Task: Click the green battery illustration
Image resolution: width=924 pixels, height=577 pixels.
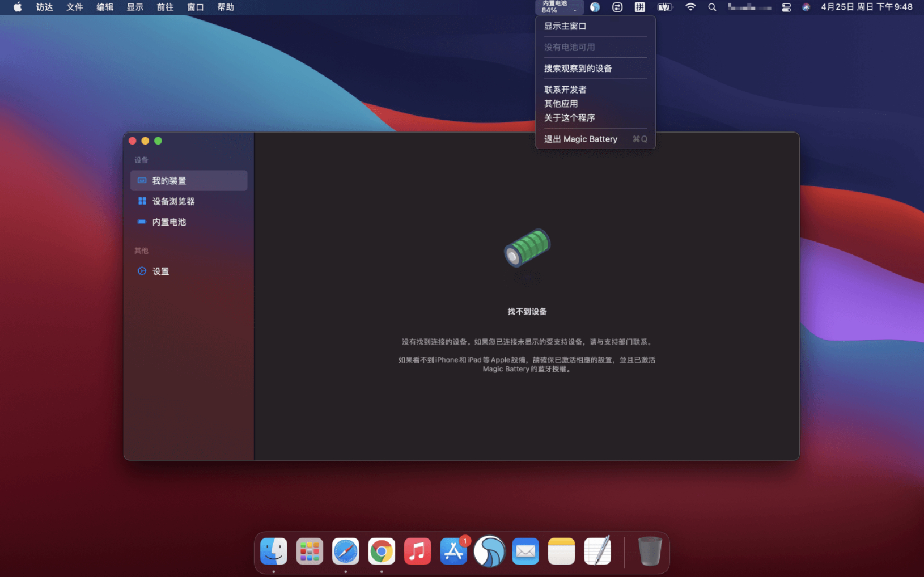Action: point(527,248)
